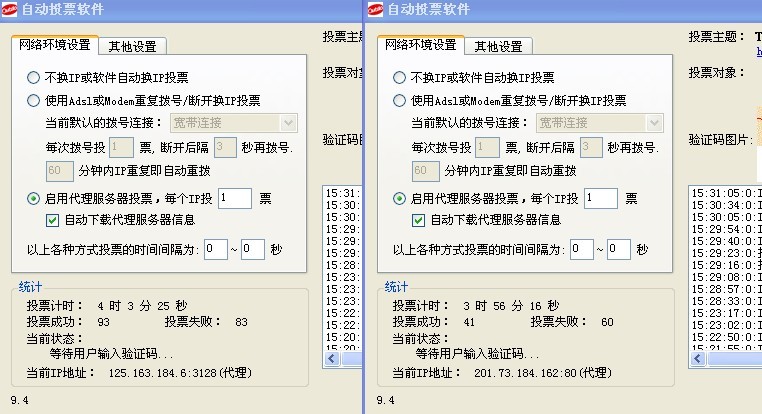Viewport: 762px width, 414px height.
Task: Open '网络环境设置' tab in right window
Action: 421,45
